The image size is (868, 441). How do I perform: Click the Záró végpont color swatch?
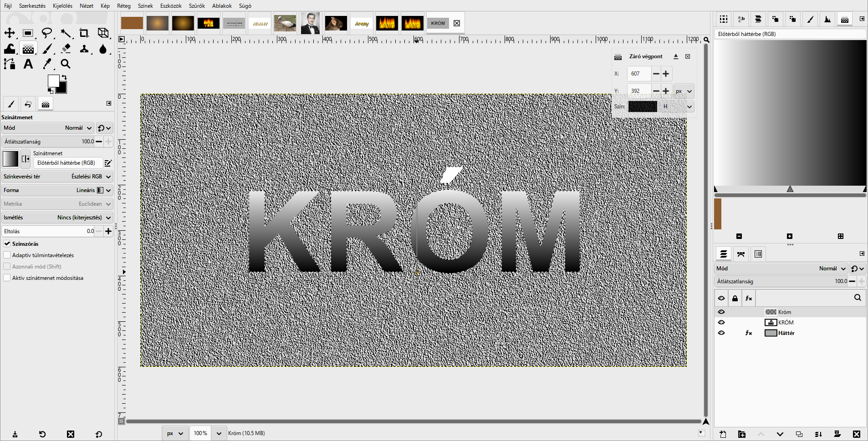coord(643,106)
